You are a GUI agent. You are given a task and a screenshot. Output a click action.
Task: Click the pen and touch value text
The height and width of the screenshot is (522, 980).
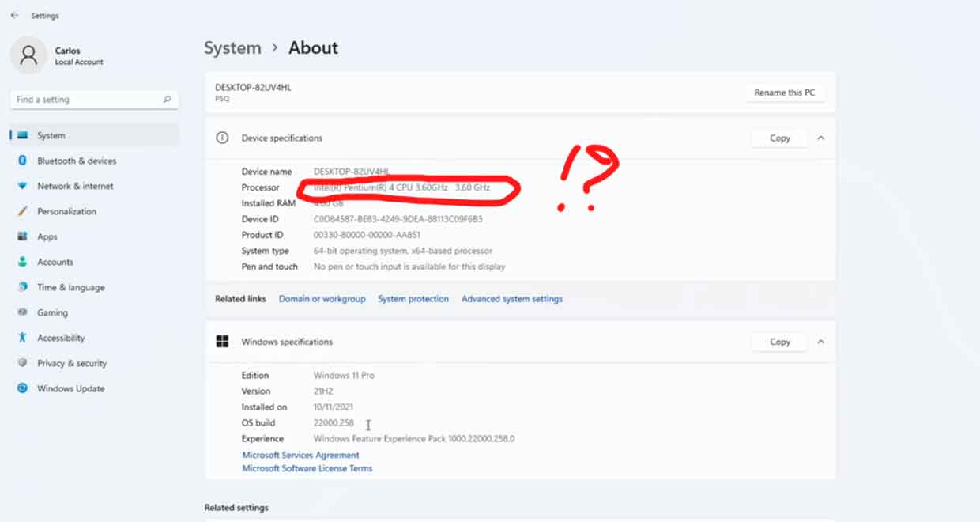pos(409,267)
